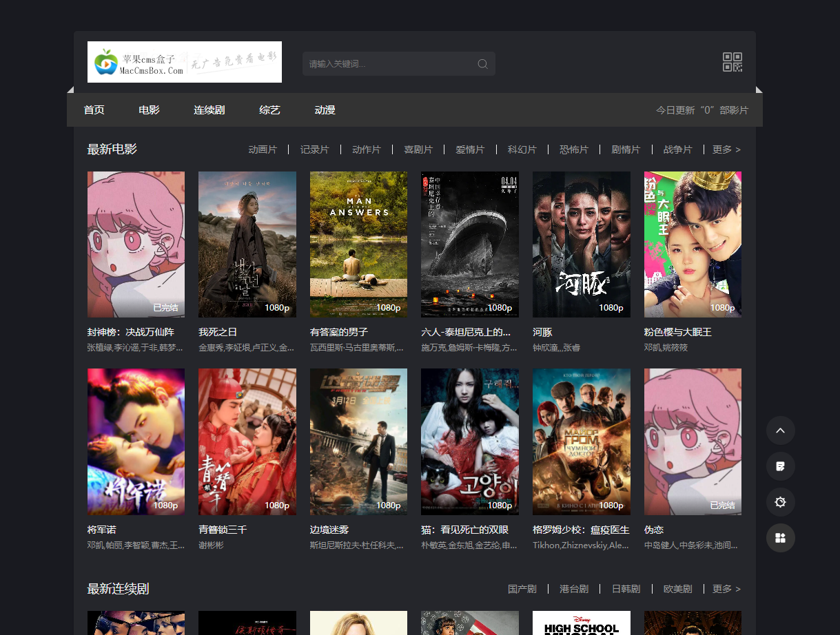This screenshot has height=635, width=840.
Task: Open Man Answers poster thumbnail
Action: tap(358, 244)
